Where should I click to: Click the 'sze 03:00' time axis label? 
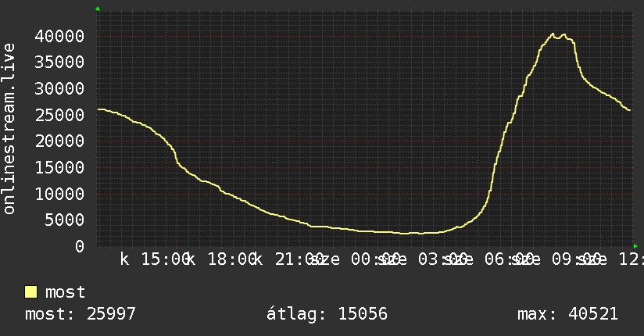423,259
